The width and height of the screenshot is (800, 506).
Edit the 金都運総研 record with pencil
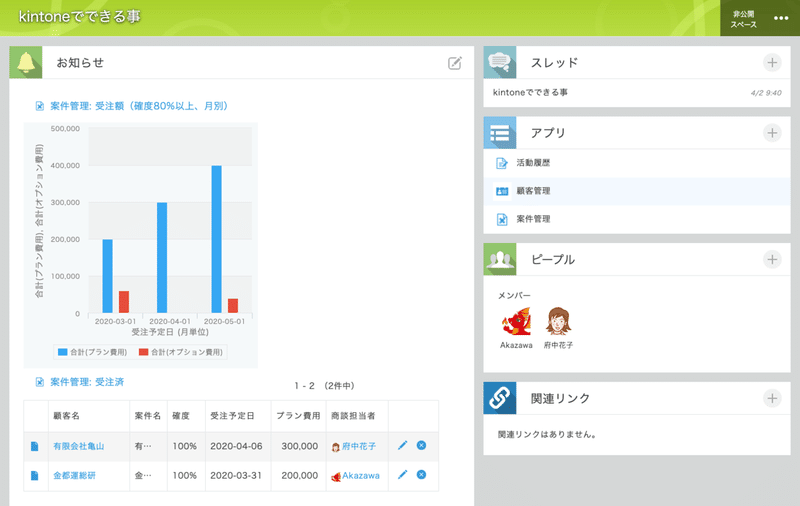tap(402, 474)
